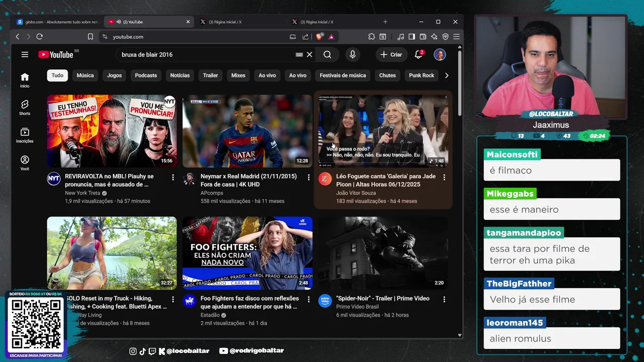This screenshot has width=644, height=362.
Task: Select the Jogos filter chip
Action: pos(114,75)
